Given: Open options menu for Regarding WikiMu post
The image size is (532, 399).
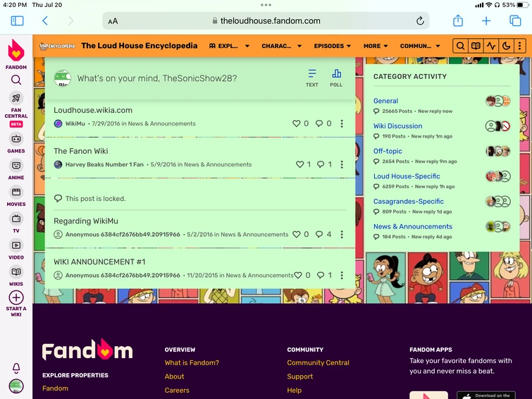Looking at the screenshot, I should (342, 234).
